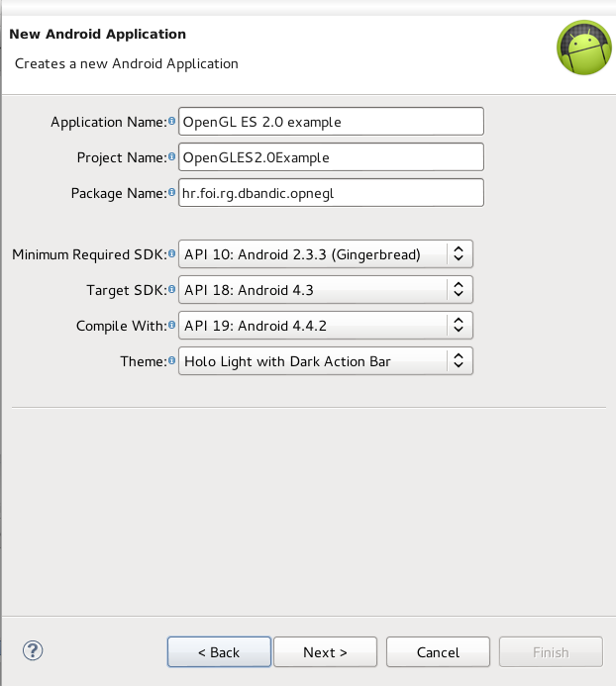Viewport: 616px width, 686px height.
Task: Click the 'Project Name:' label
Action: [x=122, y=157]
